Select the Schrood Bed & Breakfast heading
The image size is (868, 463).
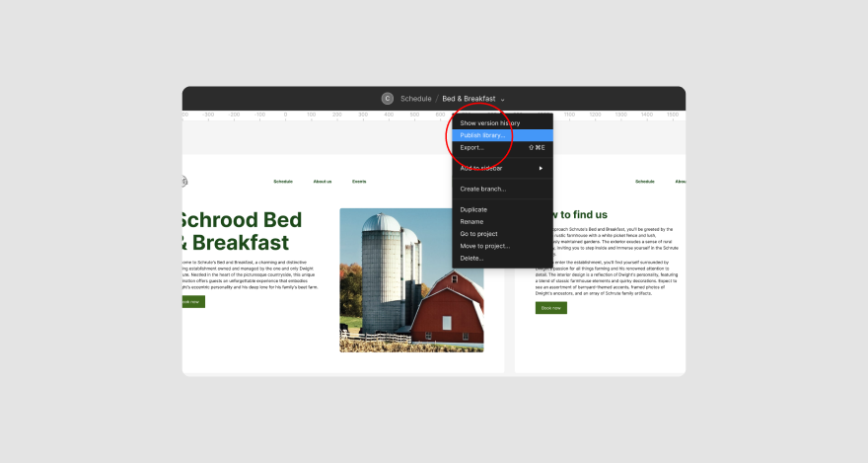242,231
